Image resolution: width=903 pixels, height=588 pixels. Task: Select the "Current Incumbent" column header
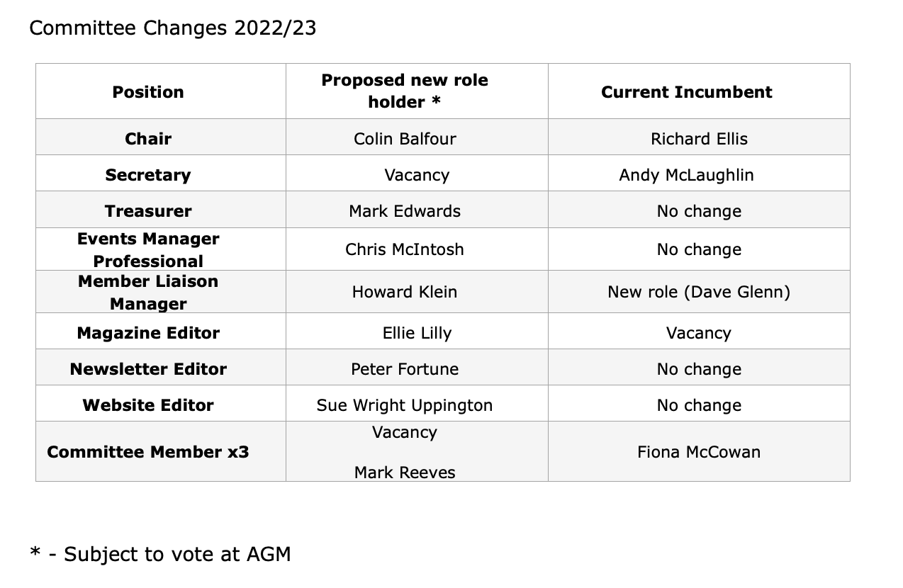[686, 92]
